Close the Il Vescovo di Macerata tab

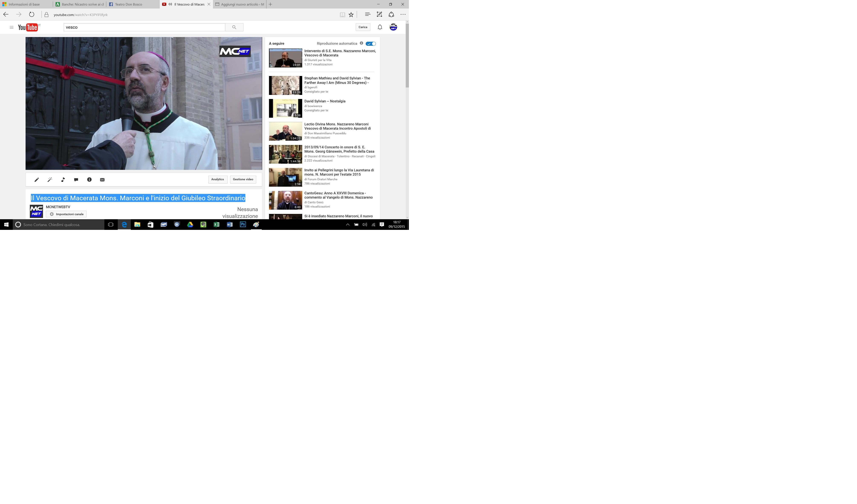coord(209,4)
